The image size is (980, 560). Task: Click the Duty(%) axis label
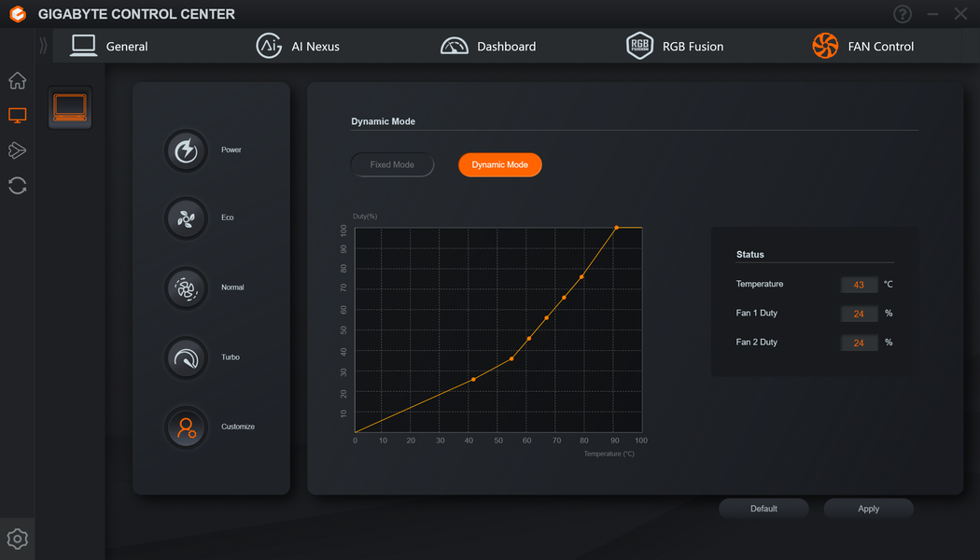[365, 217]
